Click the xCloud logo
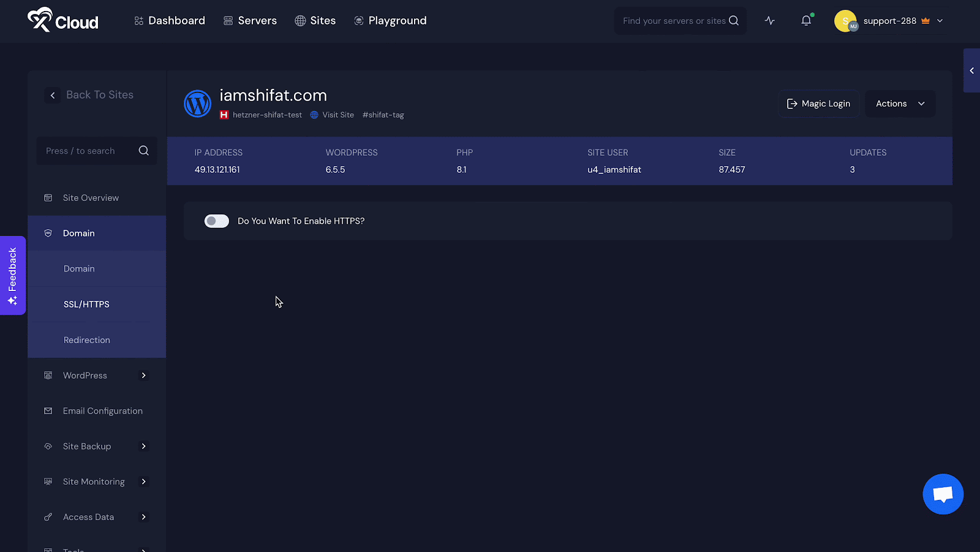The image size is (980, 552). pos(61,20)
